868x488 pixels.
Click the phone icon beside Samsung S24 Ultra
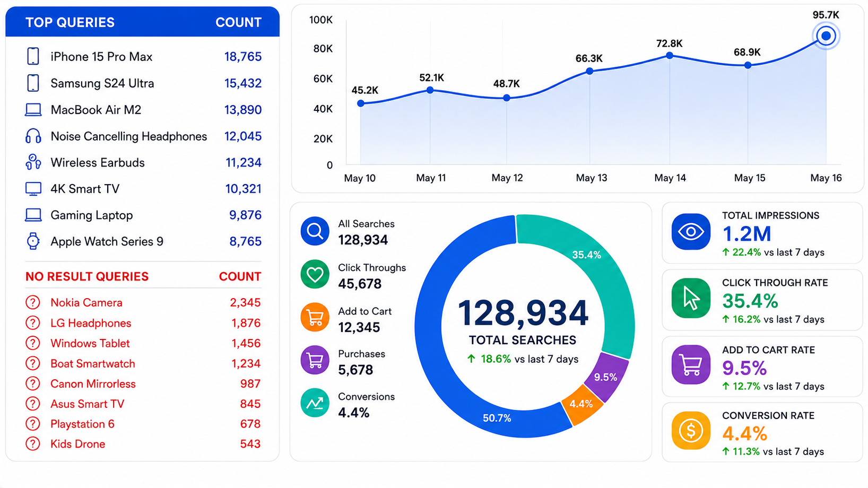click(33, 83)
